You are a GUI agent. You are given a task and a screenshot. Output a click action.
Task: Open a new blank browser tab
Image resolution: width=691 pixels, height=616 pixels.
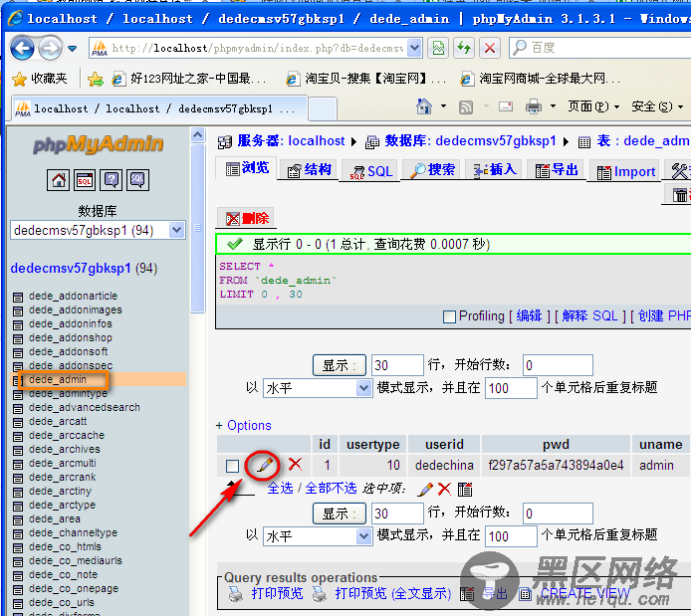coord(323,109)
